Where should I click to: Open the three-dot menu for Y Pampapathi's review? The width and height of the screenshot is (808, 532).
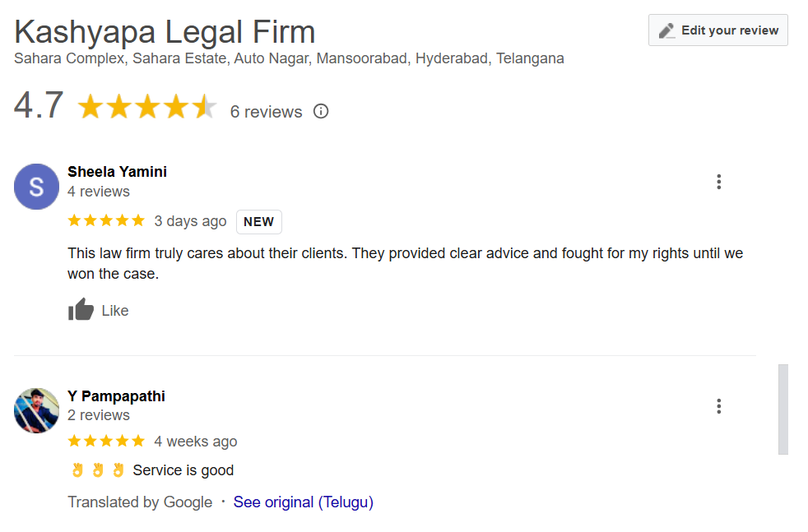coord(718,405)
